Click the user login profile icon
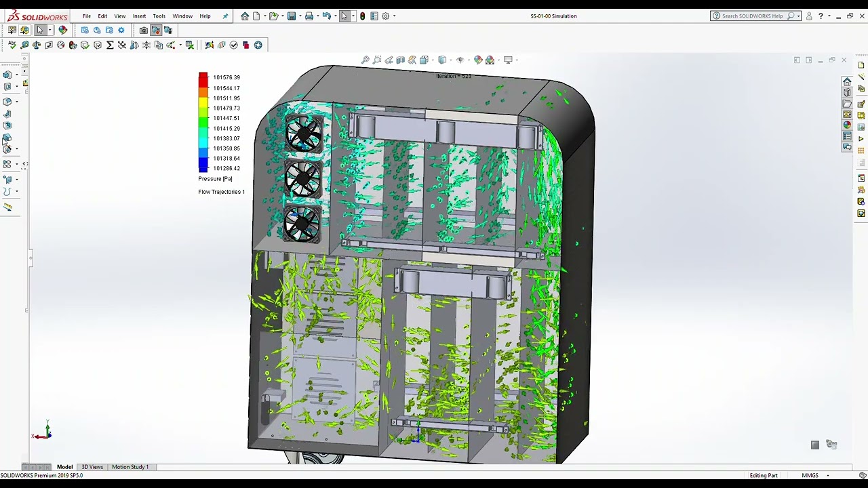The height and width of the screenshot is (488, 868). tap(809, 16)
